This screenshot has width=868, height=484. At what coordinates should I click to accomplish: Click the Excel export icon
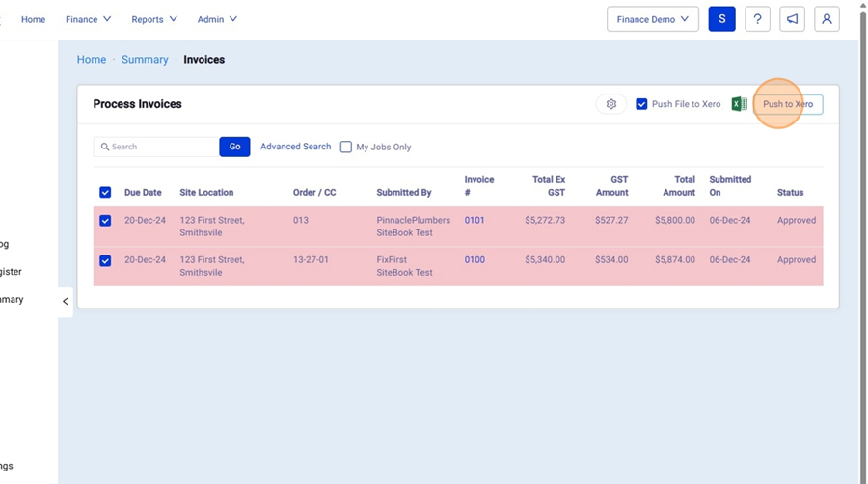coord(739,104)
